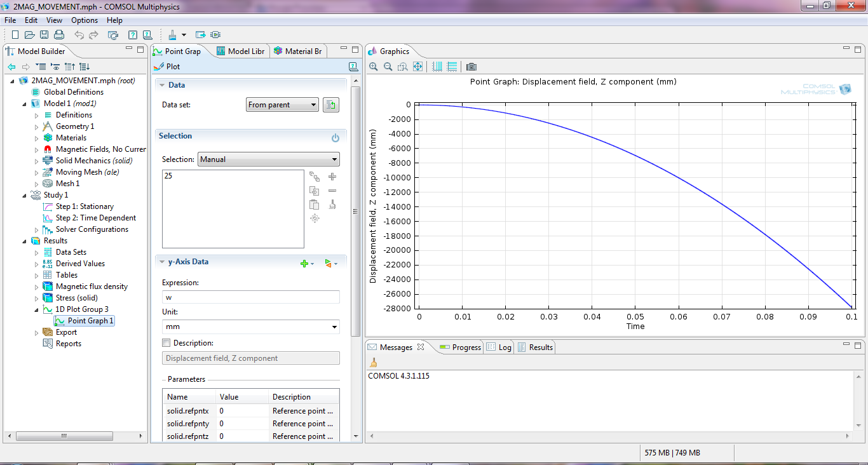Screen dimensions: 868x465
Task: Toggle the Selection activate power button
Action: [336, 137]
